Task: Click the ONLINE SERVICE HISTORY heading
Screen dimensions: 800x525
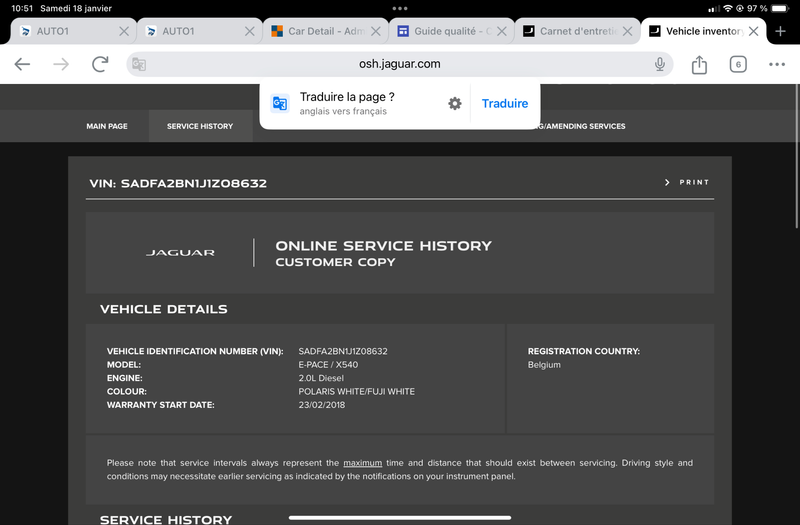Action: coord(383,246)
